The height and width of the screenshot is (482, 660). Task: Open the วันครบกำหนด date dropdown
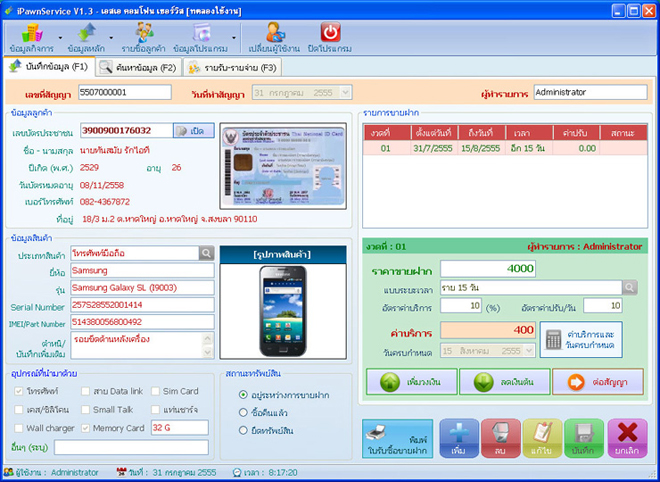point(530,351)
